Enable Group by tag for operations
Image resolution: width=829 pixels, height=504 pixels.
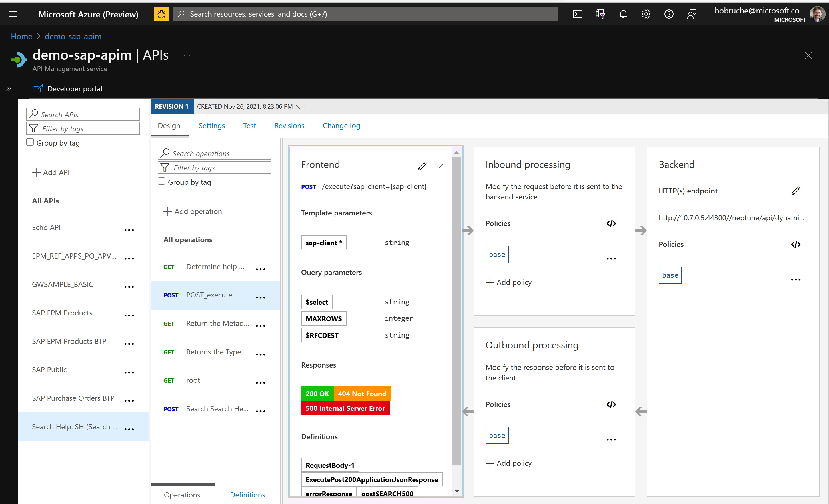pyautogui.click(x=161, y=181)
